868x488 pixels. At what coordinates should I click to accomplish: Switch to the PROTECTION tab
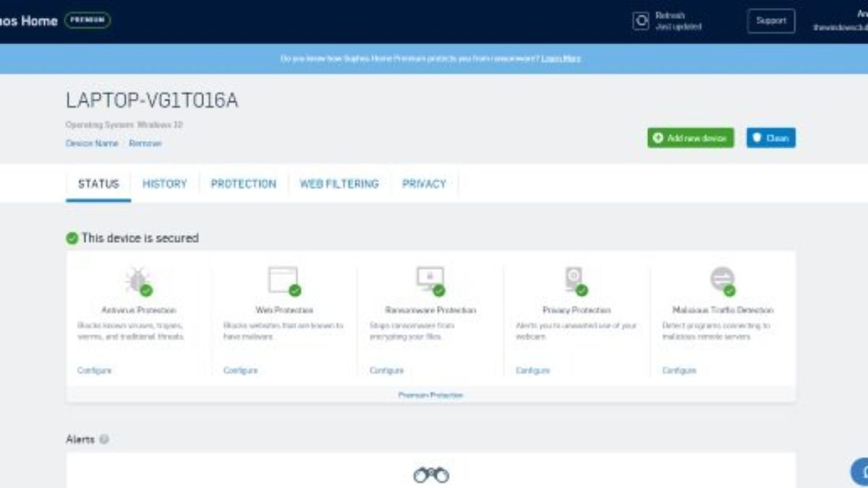pyautogui.click(x=243, y=184)
